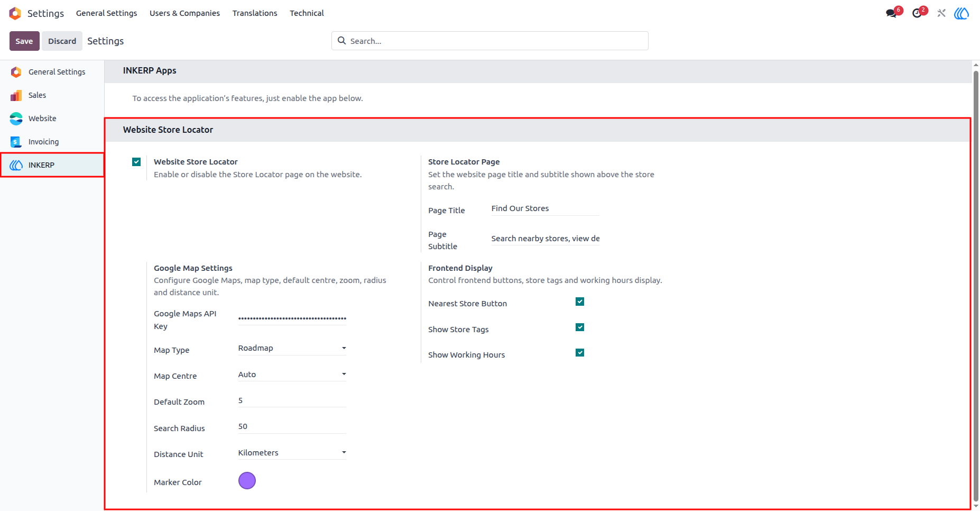The image size is (980, 511).
Task: Uncheck Show Store Tags
Action: pyautogui.click(x=580, y=327)
